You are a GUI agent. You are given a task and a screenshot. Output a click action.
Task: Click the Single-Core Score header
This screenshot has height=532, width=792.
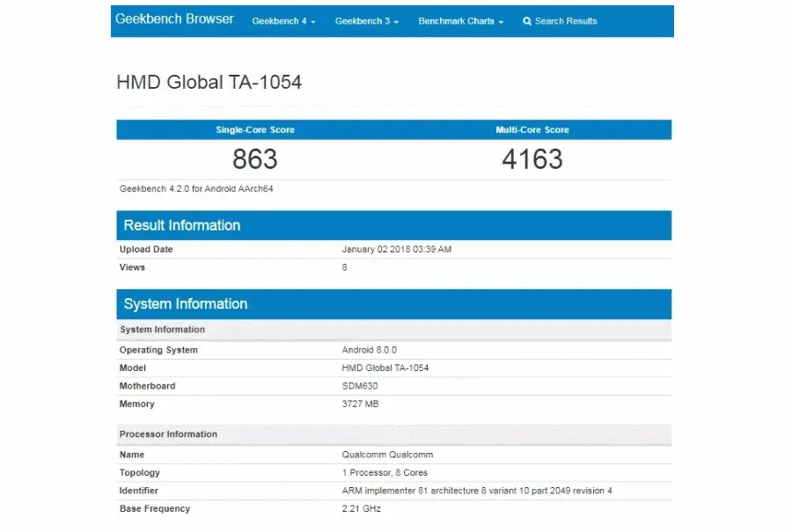tap(255, 130)
